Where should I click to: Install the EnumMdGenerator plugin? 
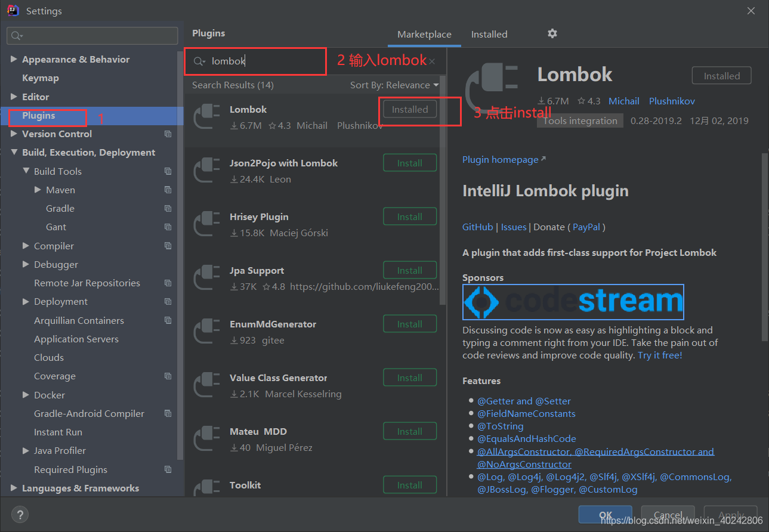click(x=410, y=324)
